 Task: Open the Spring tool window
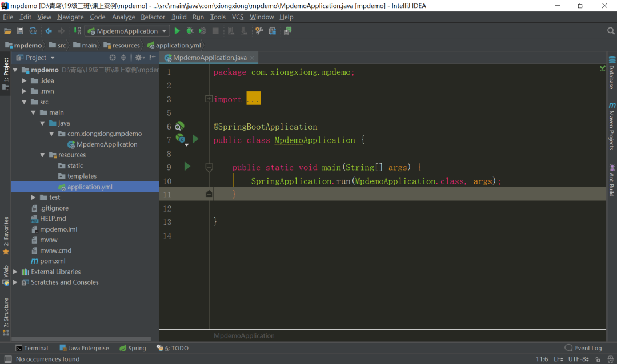tap(133, 348)
